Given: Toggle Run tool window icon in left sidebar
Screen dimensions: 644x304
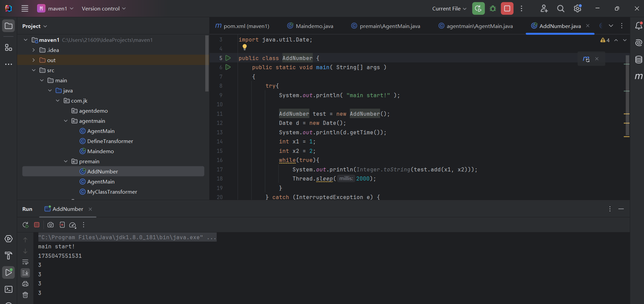Looking at the screenshot, I should coord(9,272).
